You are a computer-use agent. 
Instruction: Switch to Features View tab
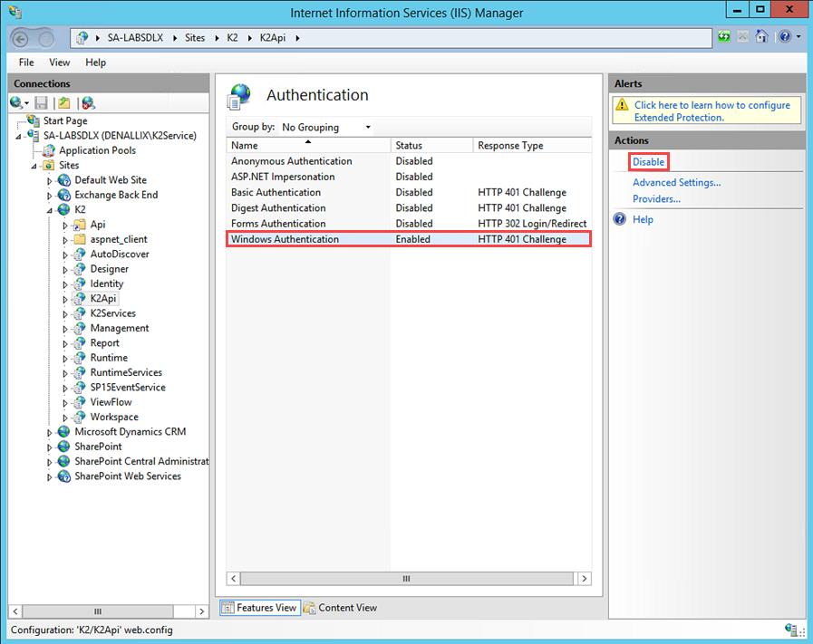click(259, 607)
